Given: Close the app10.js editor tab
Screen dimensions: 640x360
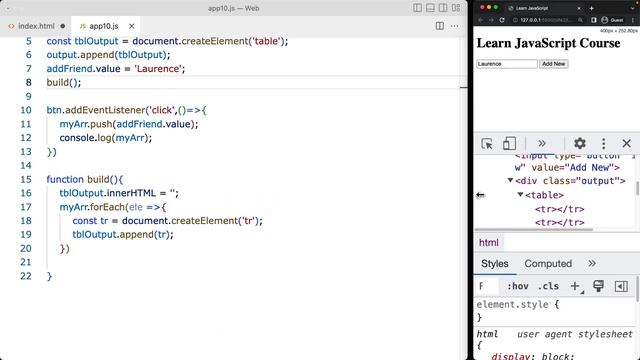Looking at the screenshot, I should tap(131, 26).
